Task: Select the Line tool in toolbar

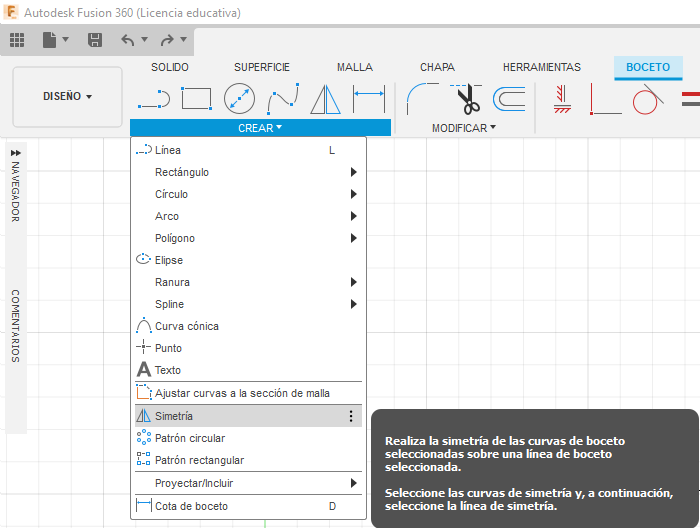Action: pos(154,99)
